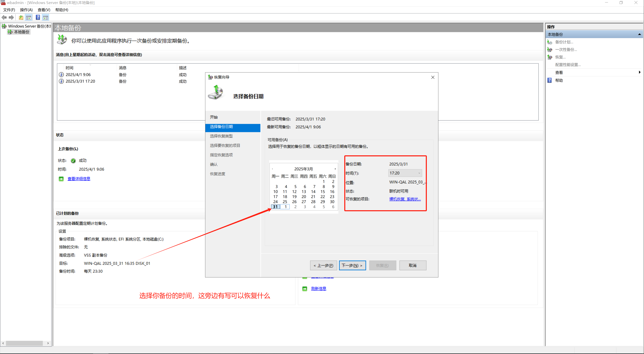Expand the 查看 submenu arrow
This screenshot has width=644, height=354.
pyautogui.click(x=639, y=73)
